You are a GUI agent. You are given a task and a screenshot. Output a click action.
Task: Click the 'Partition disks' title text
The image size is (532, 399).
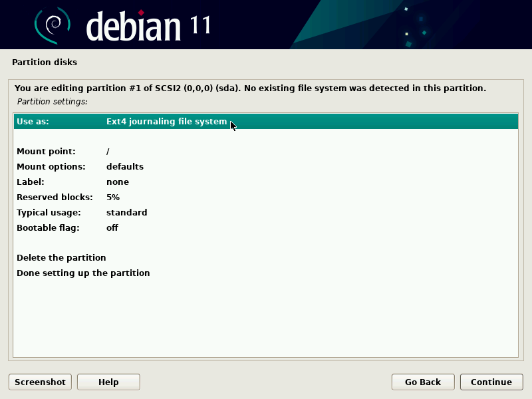45,62
